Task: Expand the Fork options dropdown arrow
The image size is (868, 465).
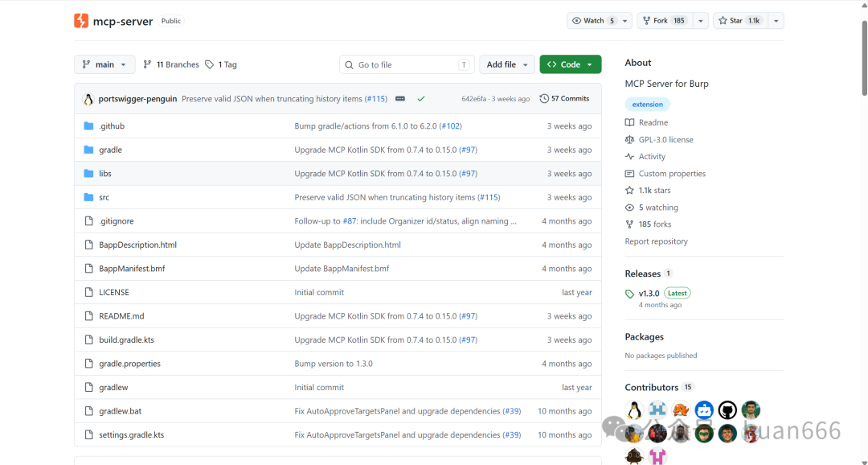Action: 700,21
